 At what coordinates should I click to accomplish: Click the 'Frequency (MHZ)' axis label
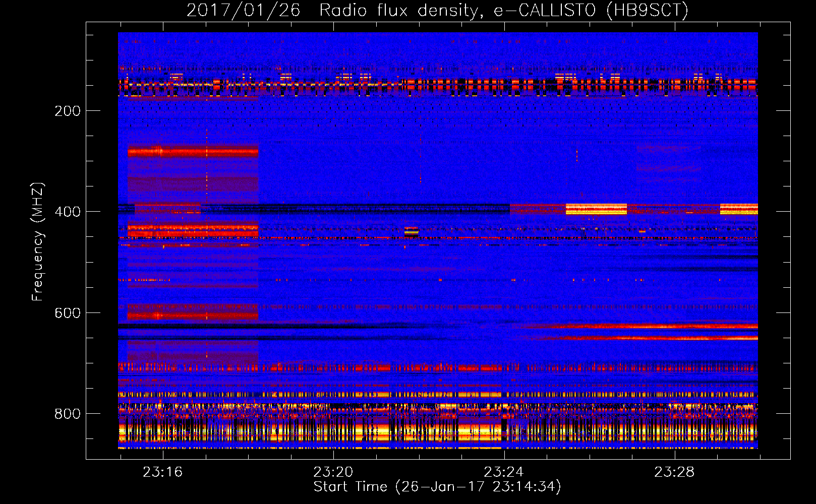pyautogui.click(x=37, y=241)
